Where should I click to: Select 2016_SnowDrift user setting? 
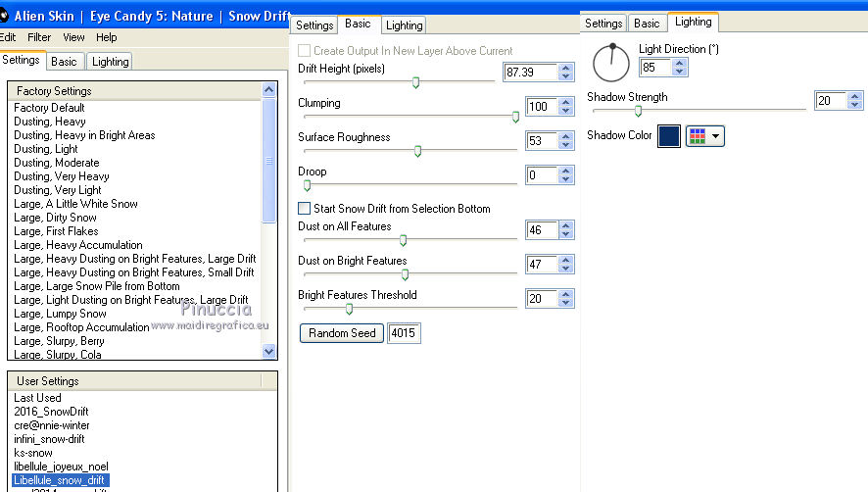pos(51,412)
